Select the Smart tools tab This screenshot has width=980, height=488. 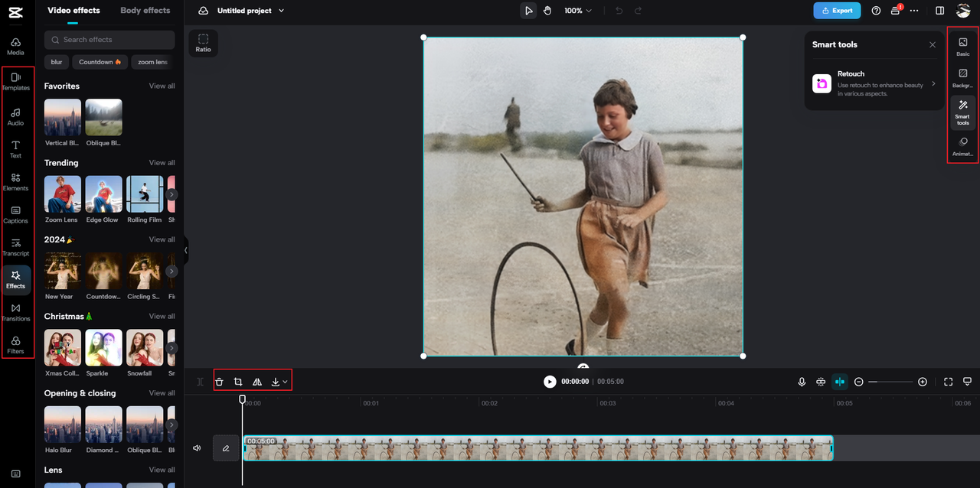point(963,113)
